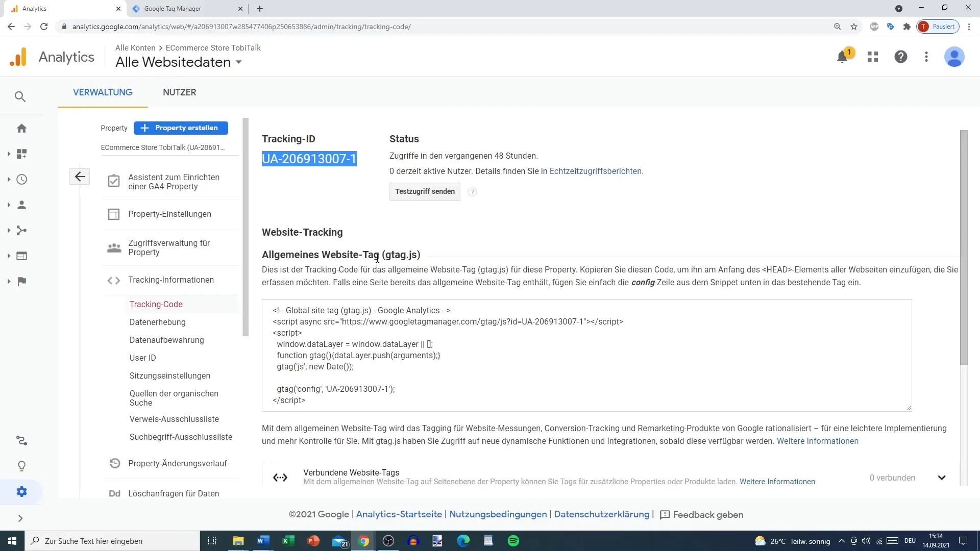Click the Property erstellen button
This screenshot has width=980, height=551.
(181, 128)
